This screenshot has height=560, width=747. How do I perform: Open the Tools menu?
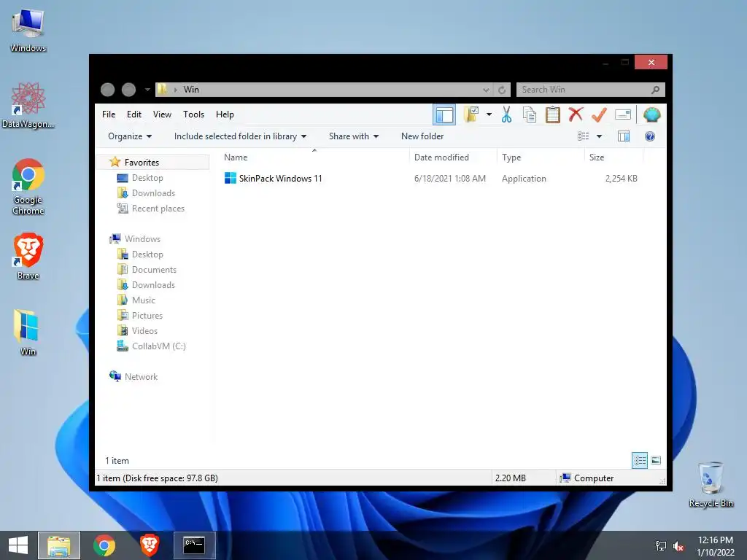[x=193, y=114]
